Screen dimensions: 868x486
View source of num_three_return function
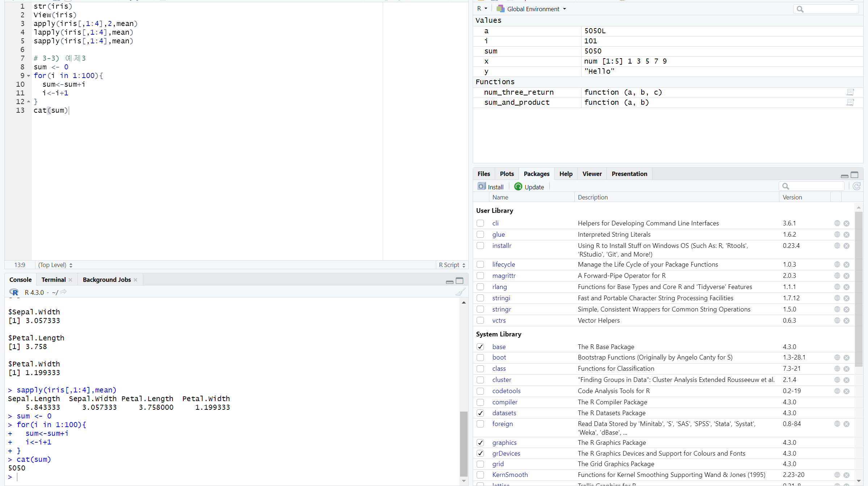click(850, 92)
